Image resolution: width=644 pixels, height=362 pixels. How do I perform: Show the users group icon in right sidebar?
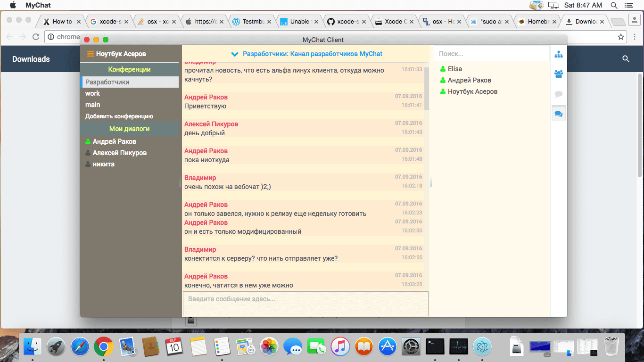(x=559, y=74)
